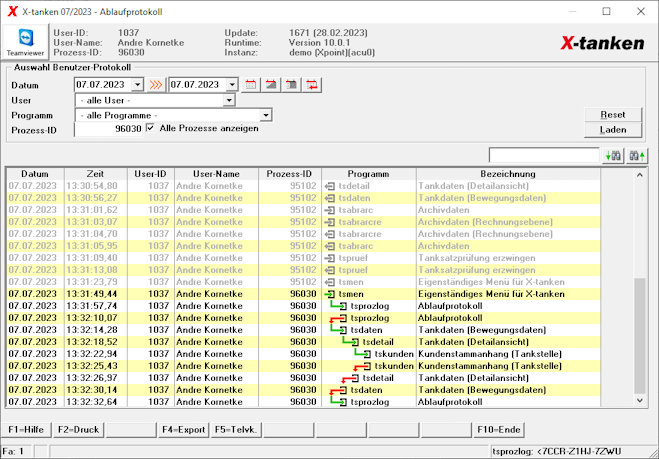Toggle the Alle Prozesse anzeigen checkbox
Screen dimensions: 659x459
coord(150,128)
